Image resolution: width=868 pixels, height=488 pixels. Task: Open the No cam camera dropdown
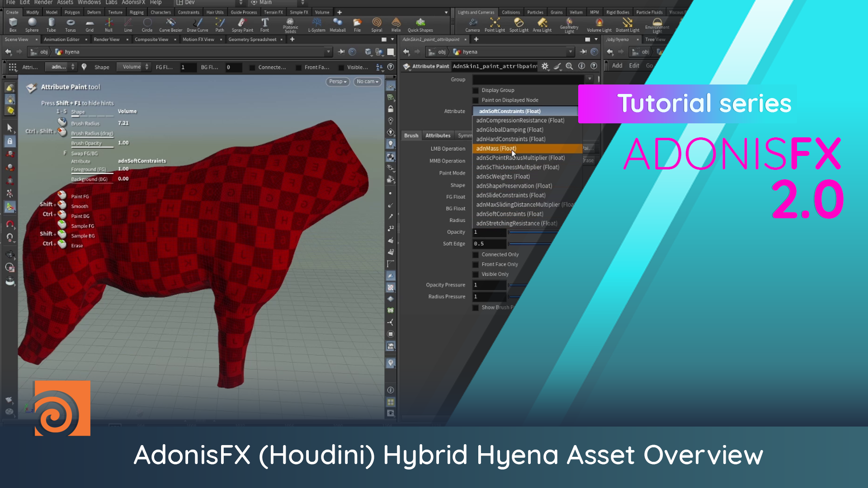pos(368,82)
